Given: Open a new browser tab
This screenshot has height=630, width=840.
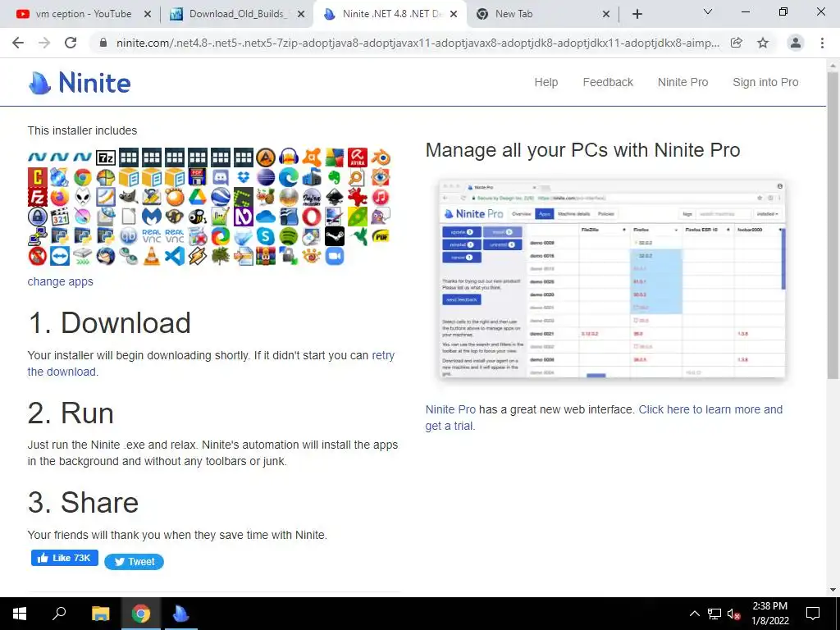Looking at the screenshot, I should (637, 15).
